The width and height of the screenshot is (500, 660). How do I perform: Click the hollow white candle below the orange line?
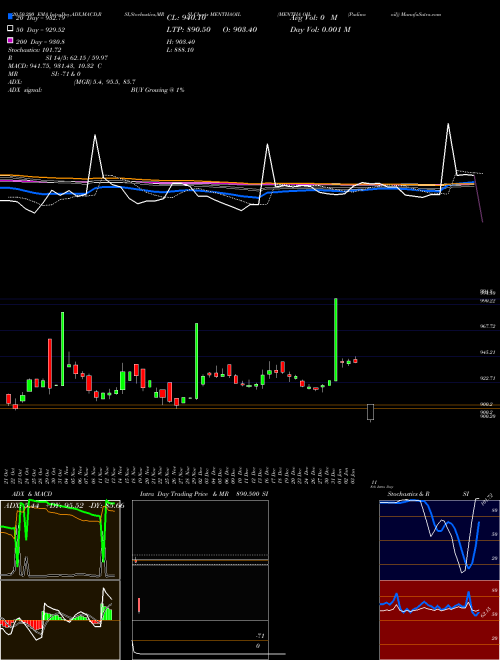(x=370, y=412)
